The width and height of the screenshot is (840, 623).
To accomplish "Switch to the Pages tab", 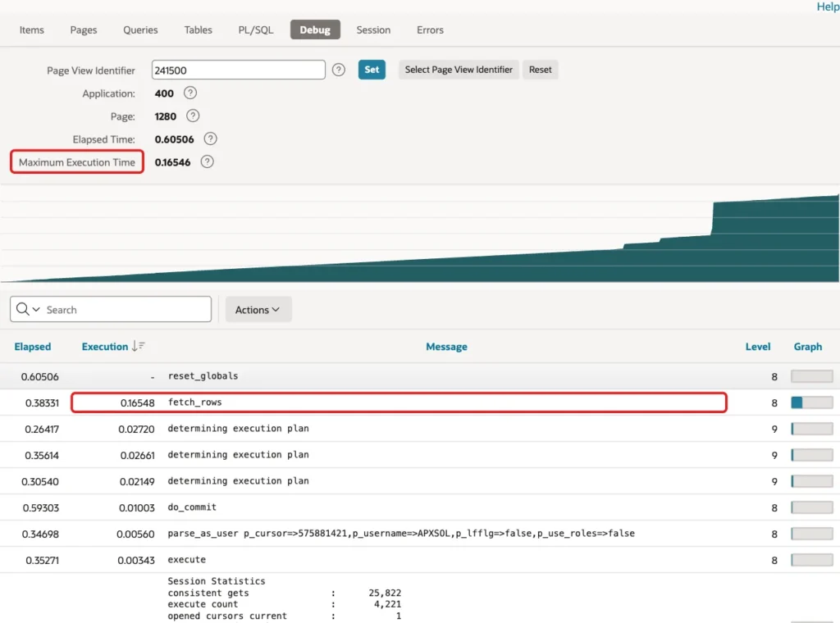I will click(x=84, y=30).
